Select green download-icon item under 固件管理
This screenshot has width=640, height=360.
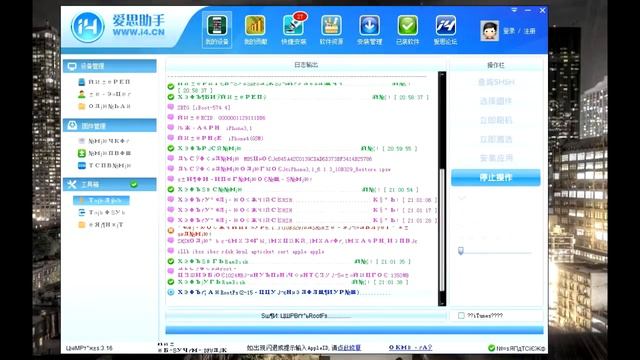point(104,153)
